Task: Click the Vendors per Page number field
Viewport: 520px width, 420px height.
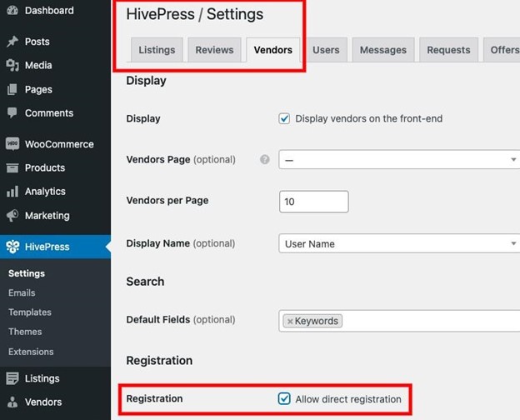Action: (x=313, y=202)
